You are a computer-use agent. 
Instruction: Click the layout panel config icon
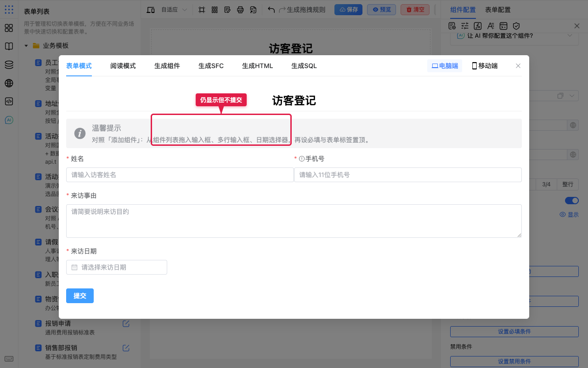pos(503,26)
